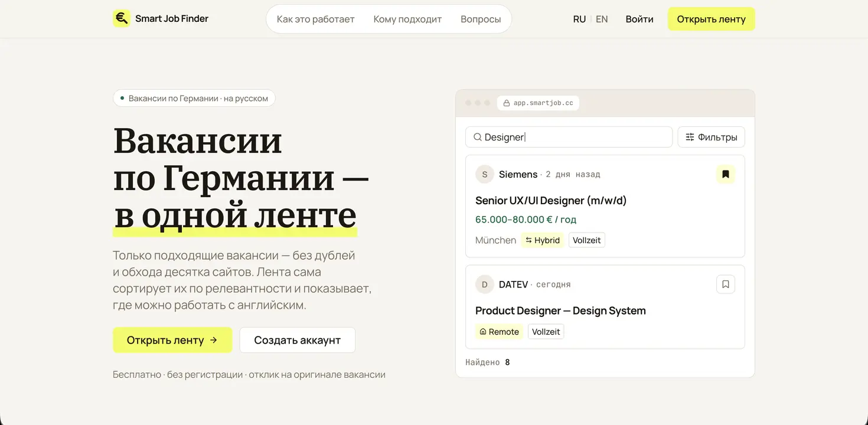Open the 'Фильтры' filters button
The height and width of the screenshot is (425, 868).
tap(711, 137)
